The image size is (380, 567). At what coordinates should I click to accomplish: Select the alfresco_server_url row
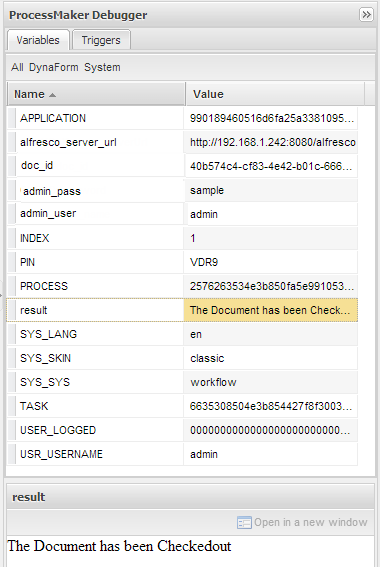point(182,142)
